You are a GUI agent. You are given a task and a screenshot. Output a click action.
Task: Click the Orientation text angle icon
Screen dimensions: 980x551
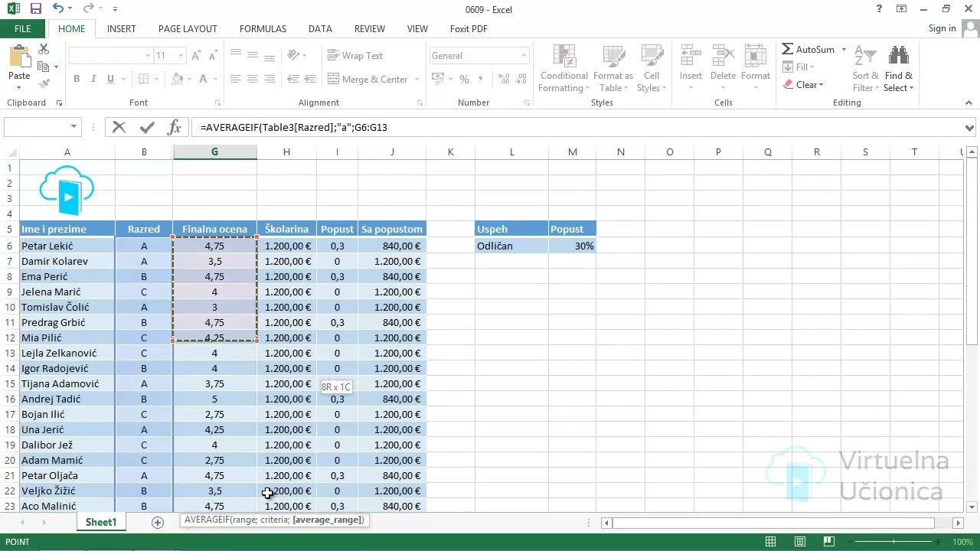294,55
